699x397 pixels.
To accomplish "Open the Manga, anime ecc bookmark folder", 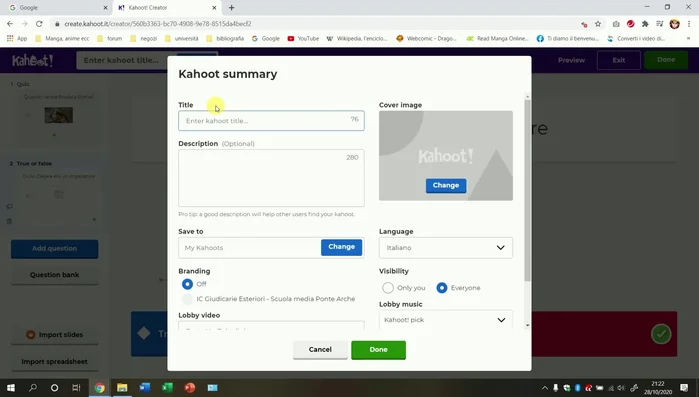I will pyautogui.click(x=62, y=39).
